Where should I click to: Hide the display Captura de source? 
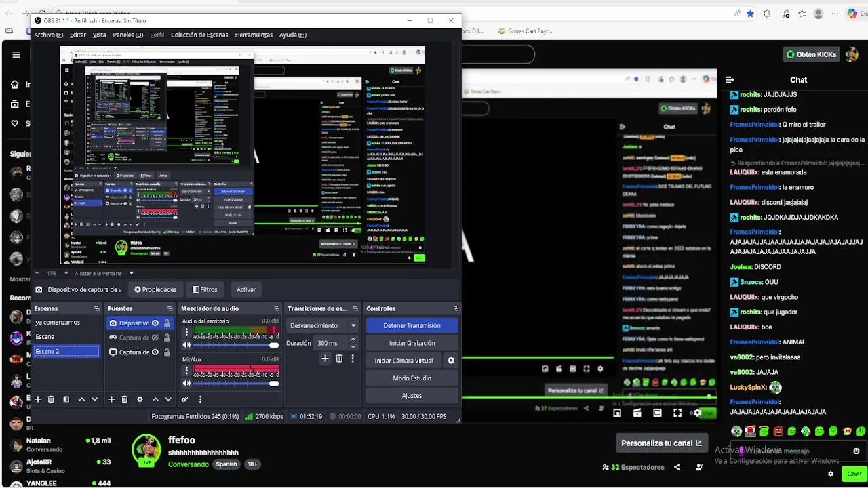pyautogui.click(x=155, y=352)
